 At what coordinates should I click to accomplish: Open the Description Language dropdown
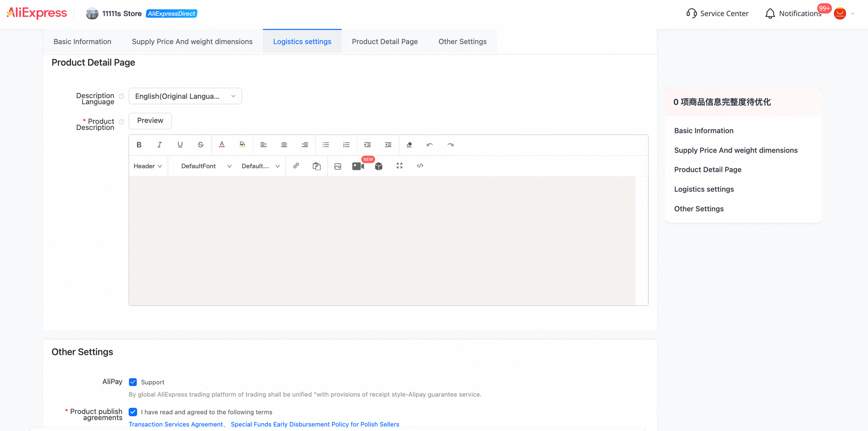pos(185,96)
